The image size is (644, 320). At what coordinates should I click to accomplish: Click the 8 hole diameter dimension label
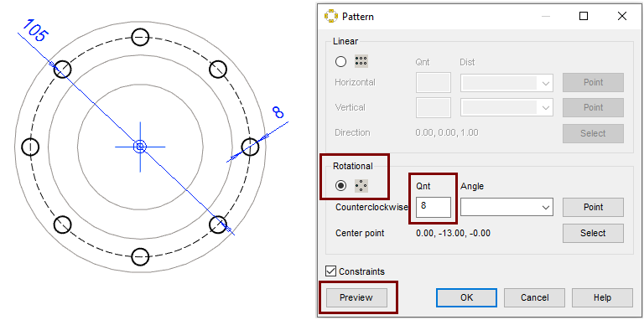278,112
